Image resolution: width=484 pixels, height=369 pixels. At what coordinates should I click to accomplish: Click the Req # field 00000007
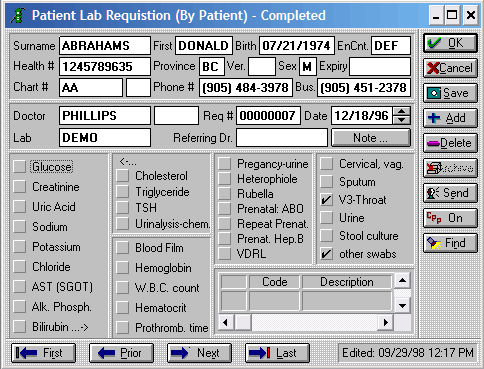pyautogui.click(x=268, y=116)
